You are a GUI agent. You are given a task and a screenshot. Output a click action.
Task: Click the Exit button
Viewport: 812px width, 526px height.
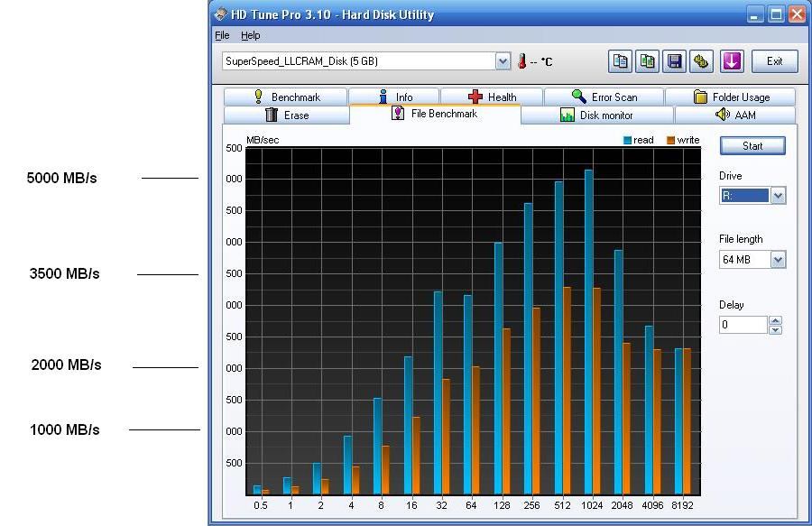click(x=775, y=61)
